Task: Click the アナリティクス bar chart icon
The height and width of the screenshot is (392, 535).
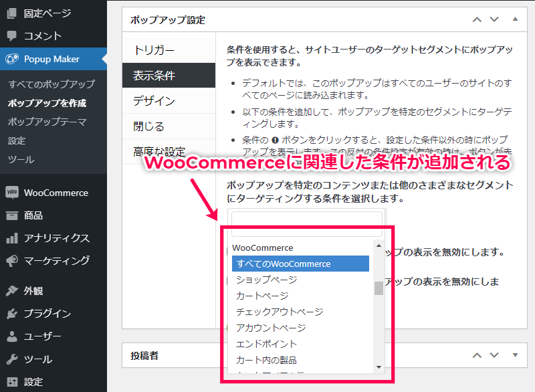Action: pos(12,238)
